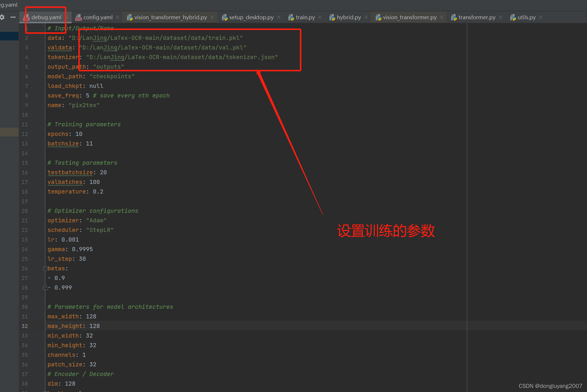Switch to the transformer.py tab
This screenshot has height=392, width=587.
tap(477, 17)
